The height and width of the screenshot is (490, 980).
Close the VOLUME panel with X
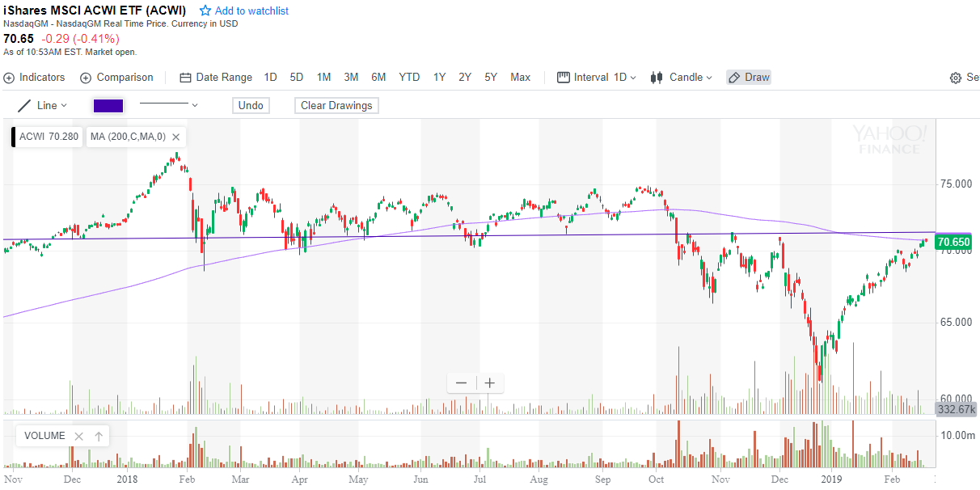pos(78,436)
